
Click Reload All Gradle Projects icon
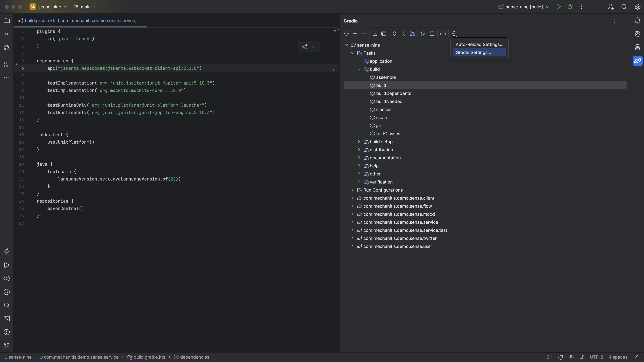346,34
